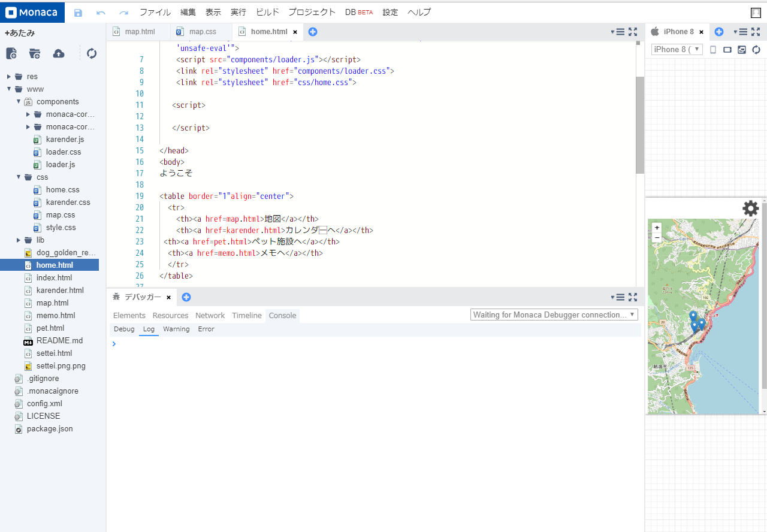Select the Debug console filter

124,330
